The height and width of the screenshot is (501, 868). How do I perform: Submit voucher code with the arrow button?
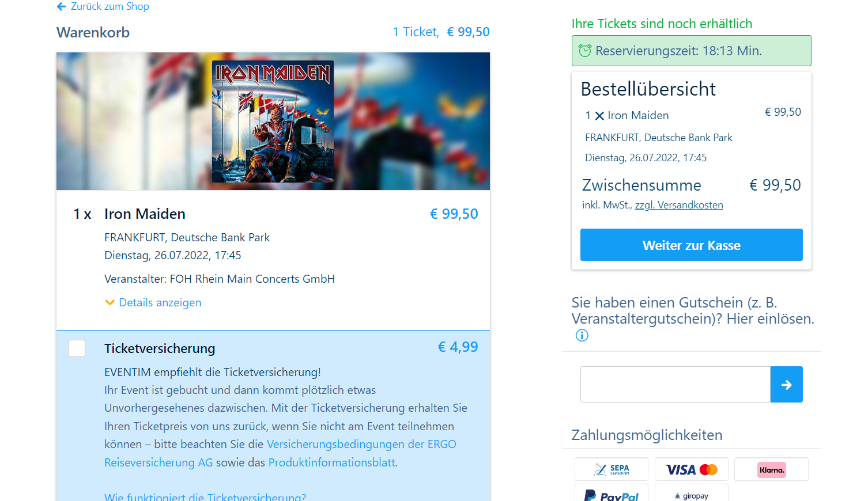tap(786, 384)
